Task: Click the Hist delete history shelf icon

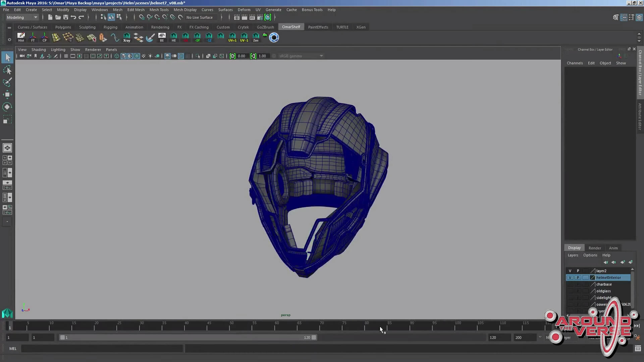Action: (x=21, y=37)
